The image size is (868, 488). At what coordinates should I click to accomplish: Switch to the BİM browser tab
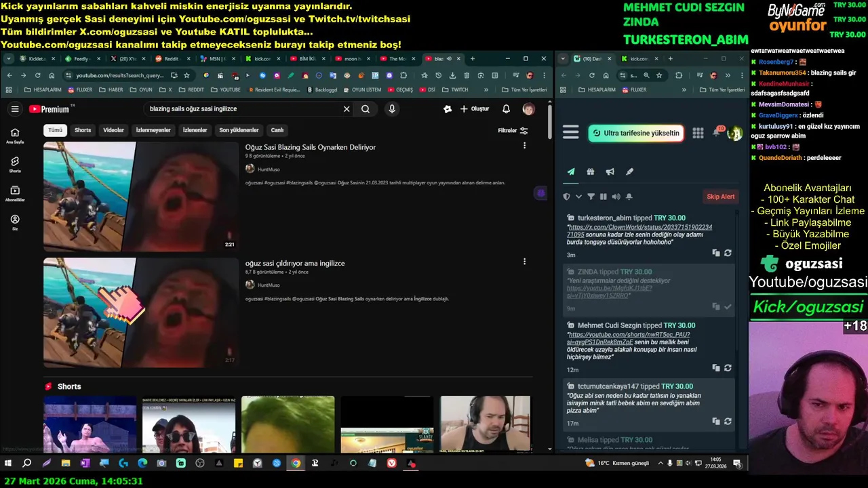[x=306, y=59]
